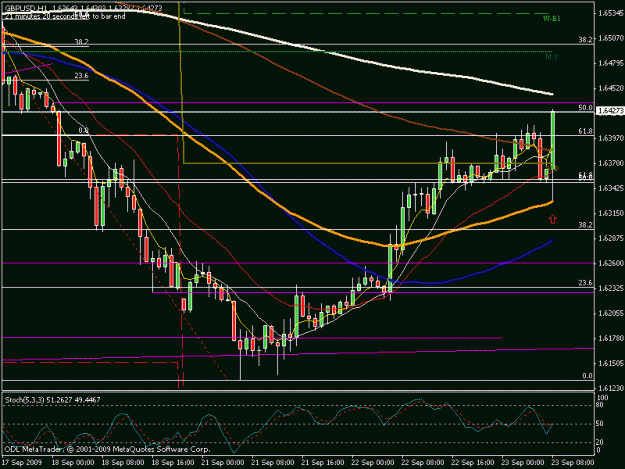Click the 1.62875 price axis label
625x469 pixels.
(610, 238)
